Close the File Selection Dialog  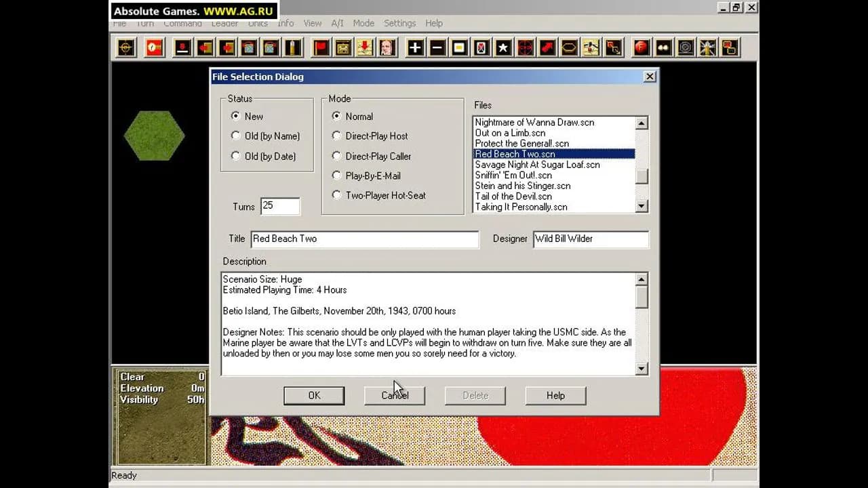[x=650, y=77]
